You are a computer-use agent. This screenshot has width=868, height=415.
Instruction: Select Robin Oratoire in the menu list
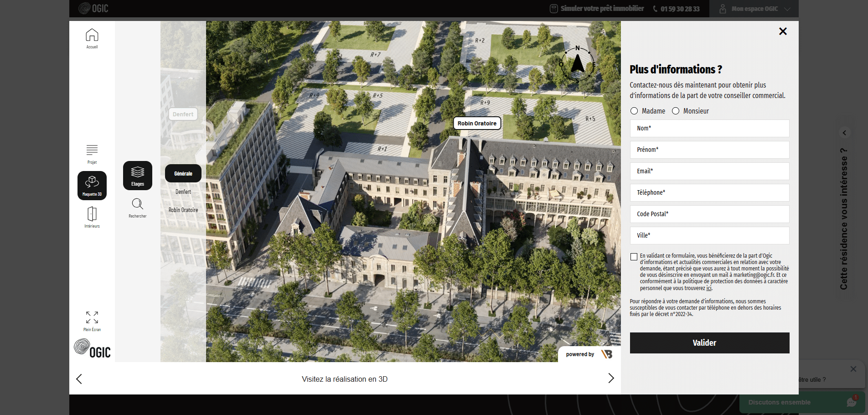pyautogui.click(x=183, y=210)
